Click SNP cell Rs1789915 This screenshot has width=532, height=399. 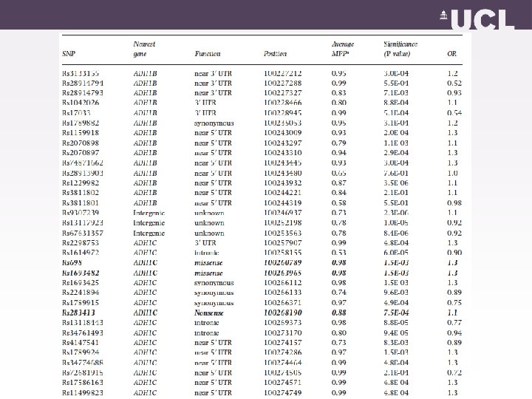[81, 303]
